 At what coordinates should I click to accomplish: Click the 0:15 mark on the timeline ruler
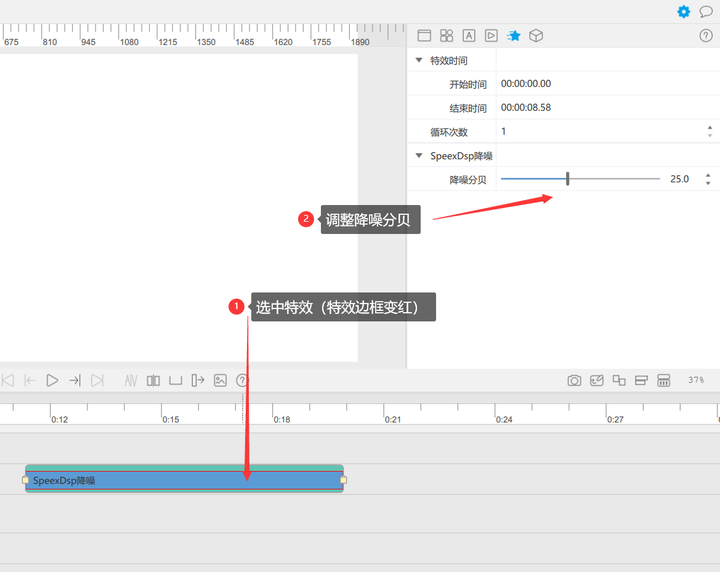pos(170,419)
